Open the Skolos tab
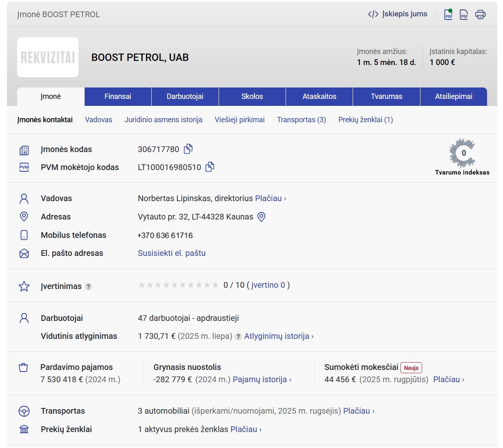This screenshot has width=503, height=448. 252,96
